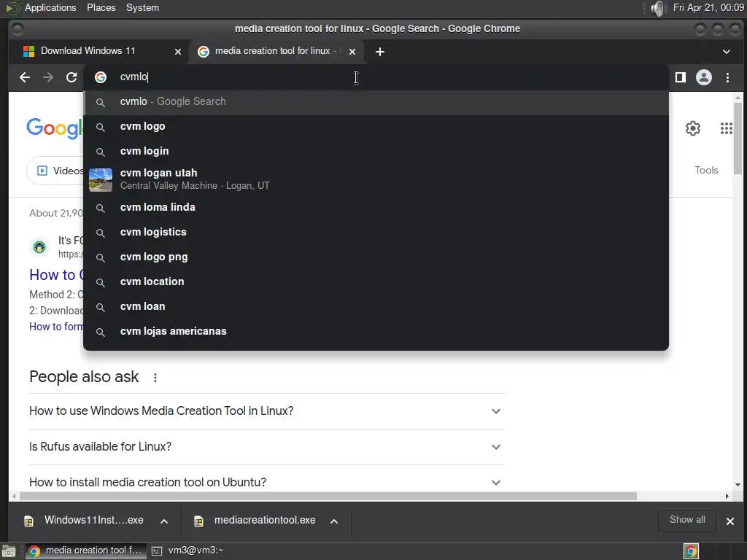Screen dimensions: 747x560
Task: Click the Google logo on the page
Action: [54, 128]
